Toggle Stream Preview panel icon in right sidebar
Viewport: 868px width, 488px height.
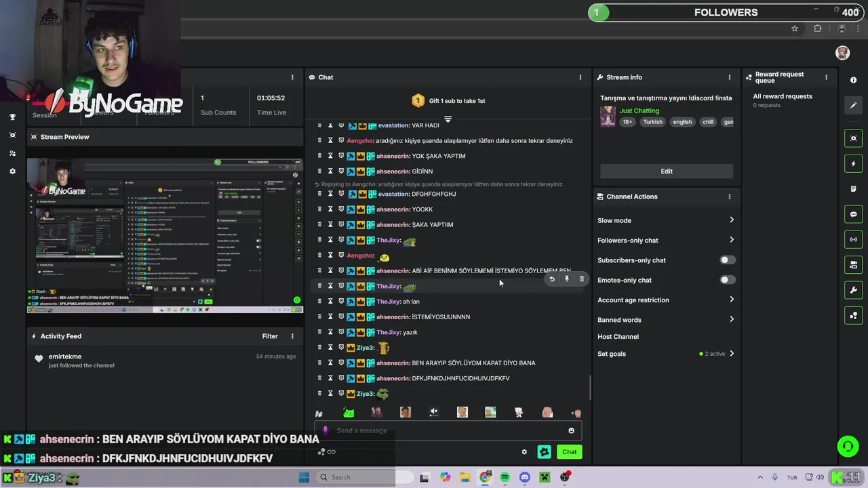point(853,138)
